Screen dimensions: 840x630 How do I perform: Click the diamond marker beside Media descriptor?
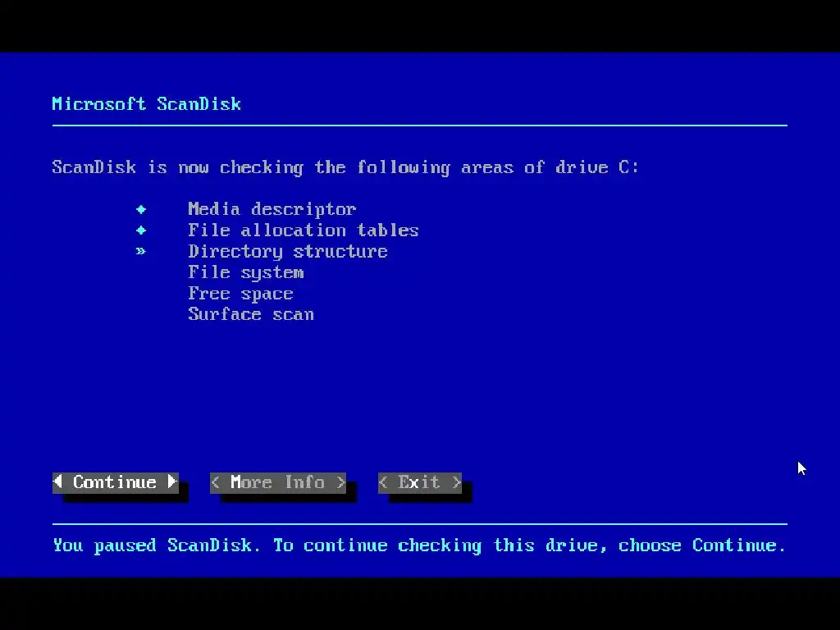[141, 209]
